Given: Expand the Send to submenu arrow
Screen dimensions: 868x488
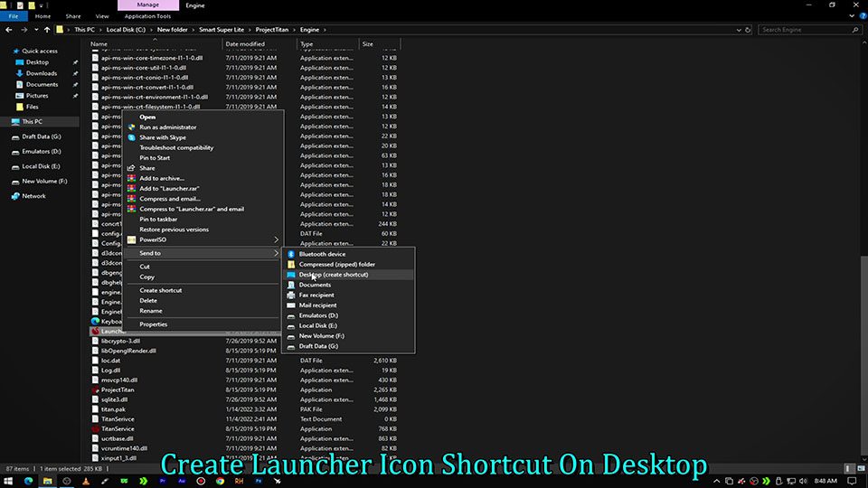Looking at the screenshot, I should (276, 253).
